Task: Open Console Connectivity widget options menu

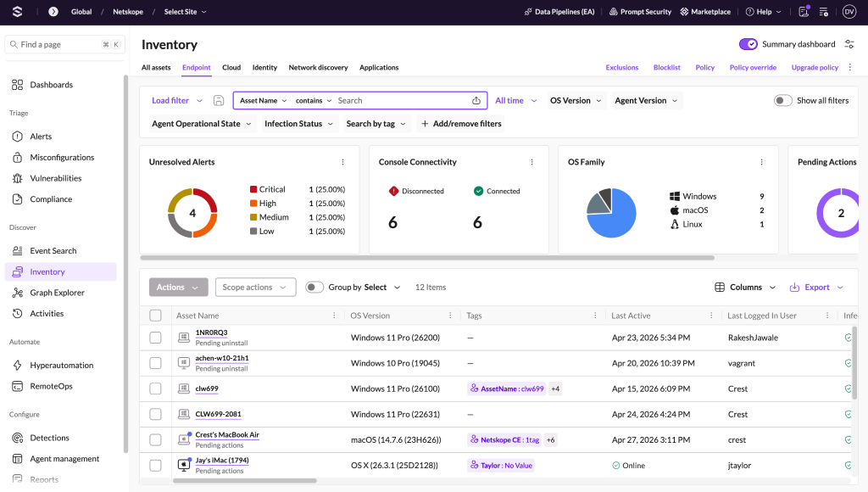Action: tap(532, 162)
